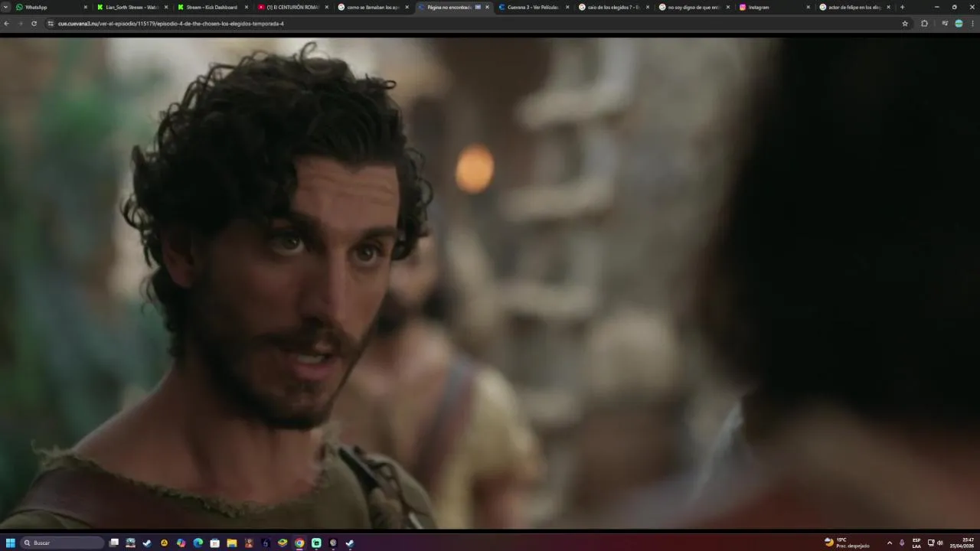Image resolution: width=980 pixels, height=551 pixels.
Task: Open a new browser tab
Action: 902,7
